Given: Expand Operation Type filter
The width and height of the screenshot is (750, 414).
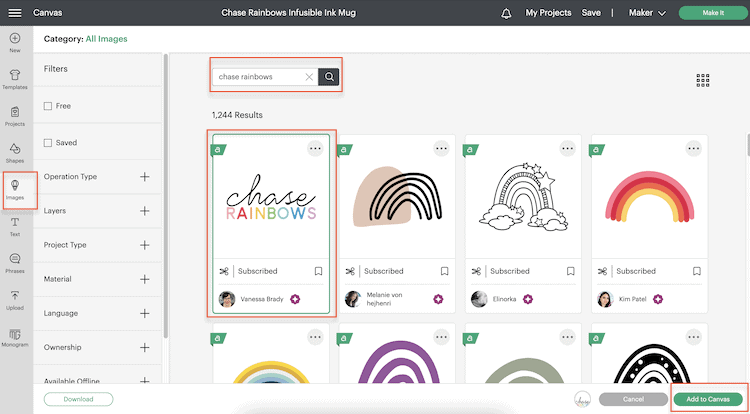Looking at the screenshot, I should [x=144, y=177].
